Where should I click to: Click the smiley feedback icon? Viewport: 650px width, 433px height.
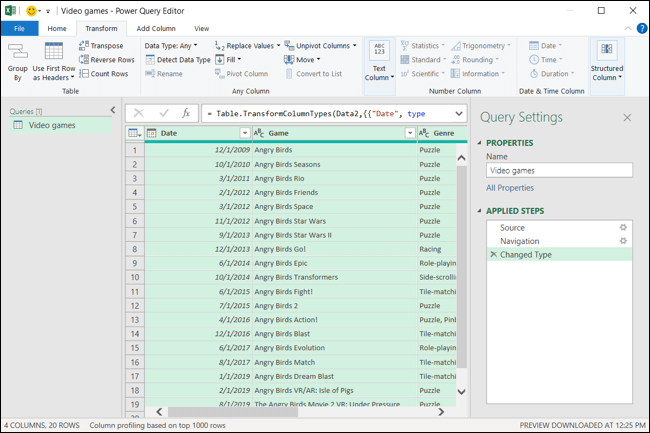(32, 11)
